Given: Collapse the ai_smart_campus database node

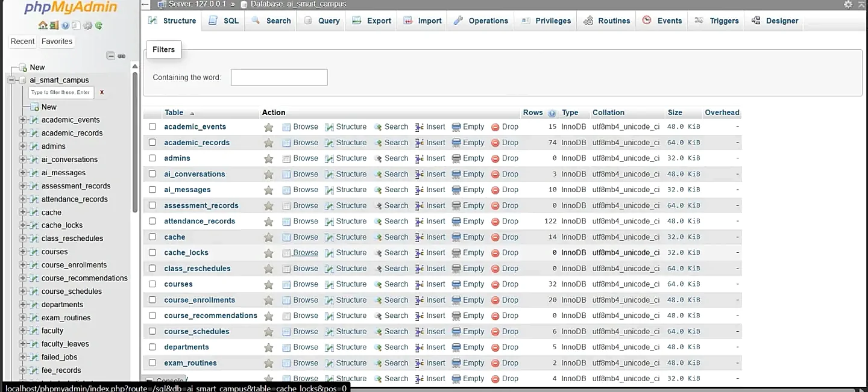Looking at the screenshot, I should click(x=11, y=80).
